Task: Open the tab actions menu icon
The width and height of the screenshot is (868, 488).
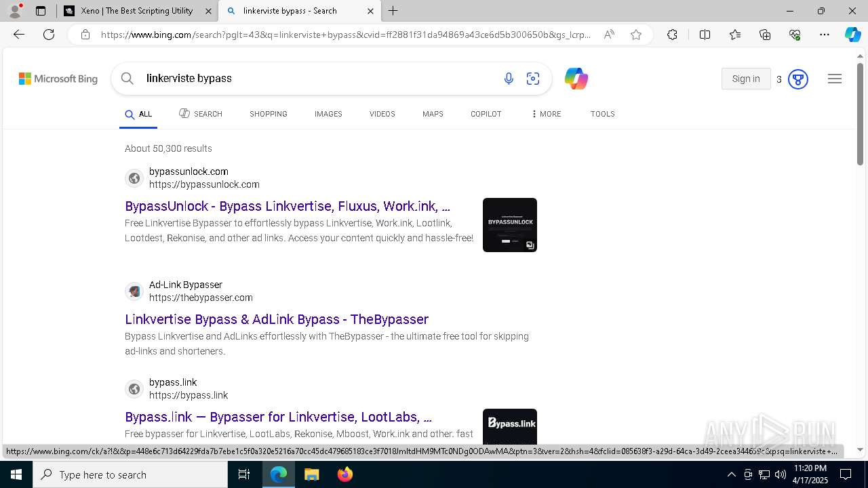Action: click(x=41, y=11)
